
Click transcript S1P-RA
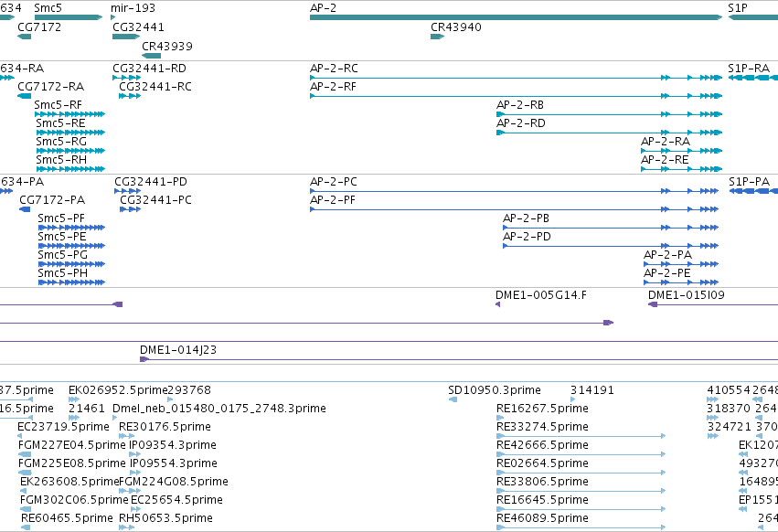click(753, 78)
